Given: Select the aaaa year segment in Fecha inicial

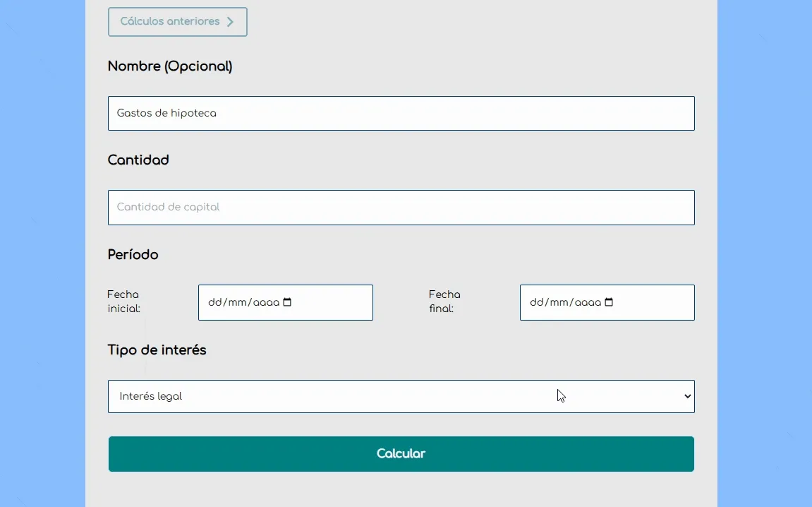Looking at the screenshot, I should click(x=266, y=302).
